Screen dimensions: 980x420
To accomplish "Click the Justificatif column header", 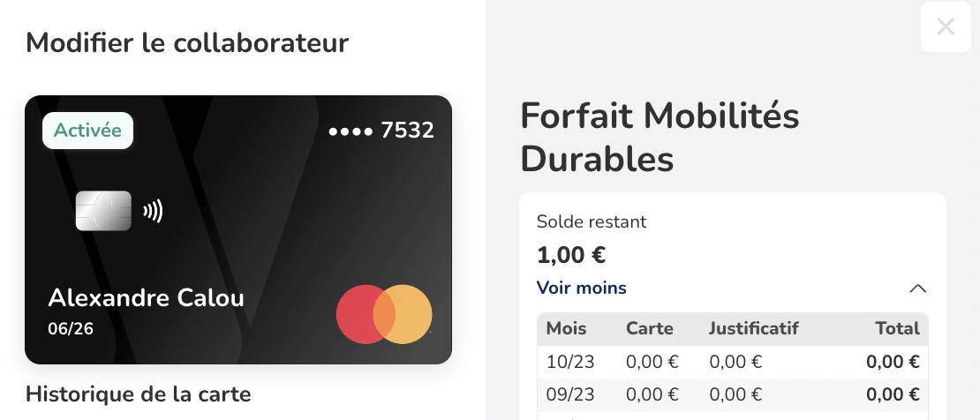I will [x=753, y=328].
